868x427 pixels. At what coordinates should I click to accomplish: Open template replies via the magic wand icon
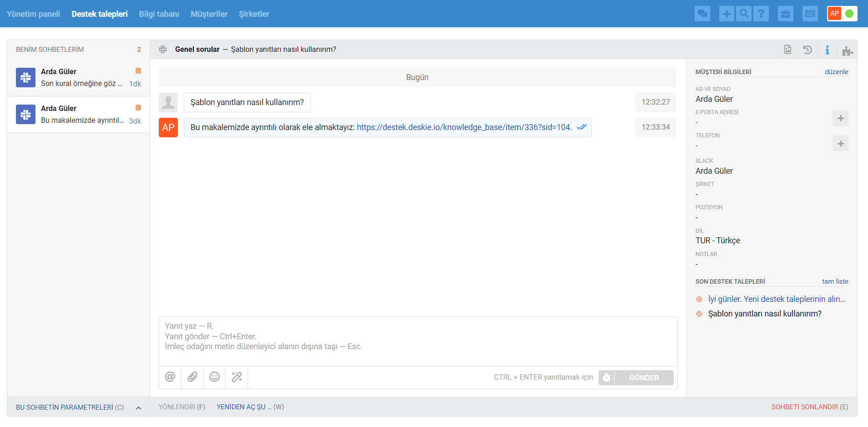237,377
